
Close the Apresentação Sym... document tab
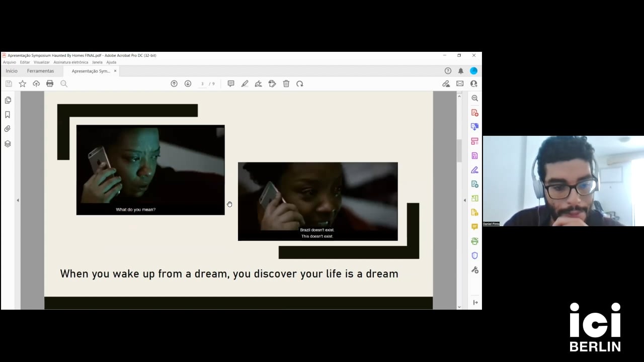(115, 71)
